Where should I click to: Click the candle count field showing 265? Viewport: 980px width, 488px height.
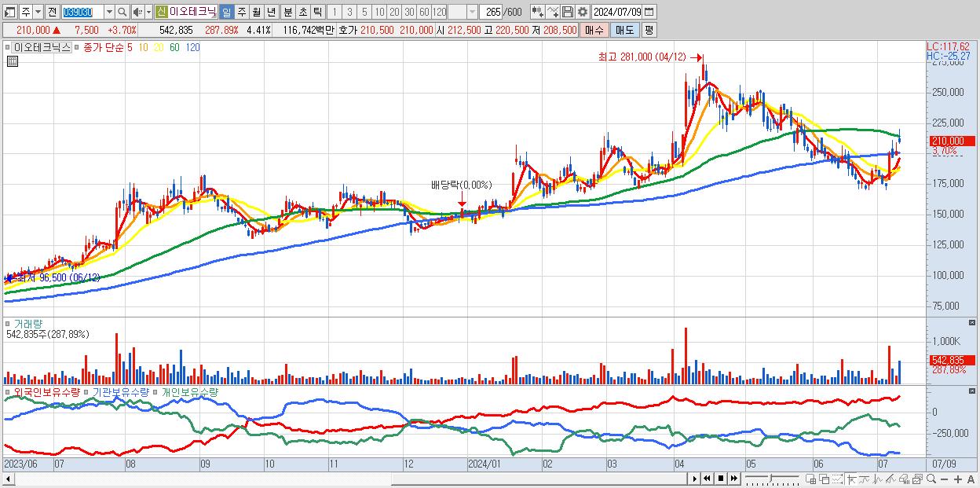[x=492, y=12]
